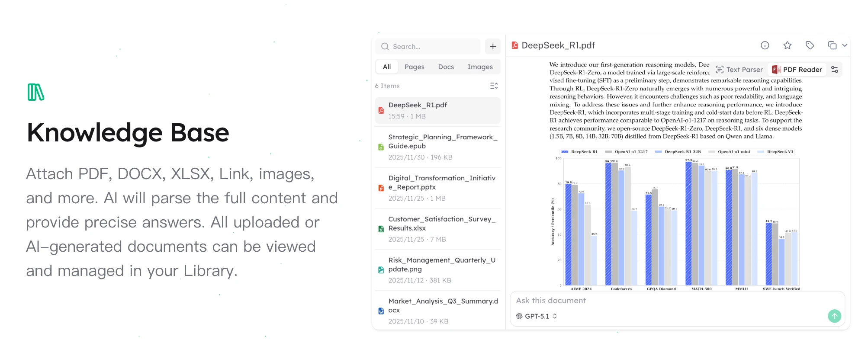Image resolution: width=868 pixels, height=346 pixels.
Task: Open the list sort options icon
Action: tap(494, 86)
